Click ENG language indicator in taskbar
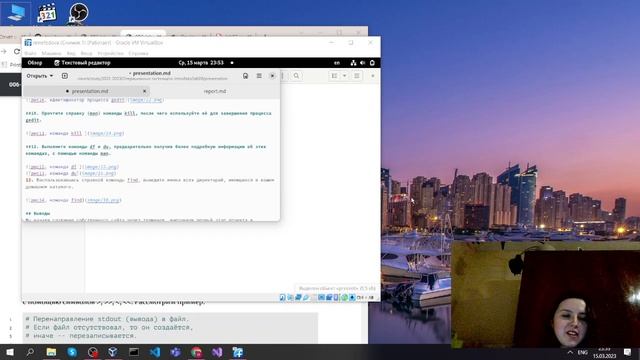640x360 pixels. coord(582,352)
